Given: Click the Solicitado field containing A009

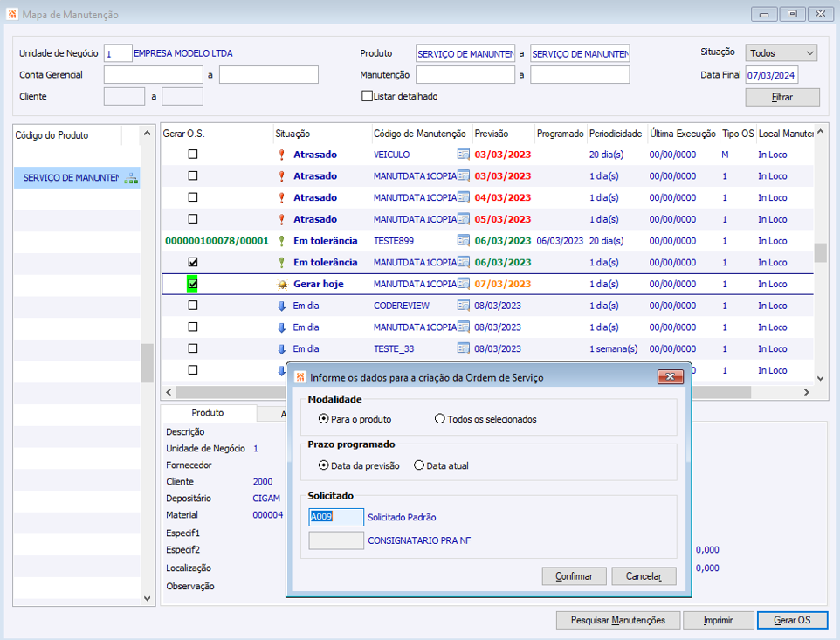Looking at the screenshot, I should (336, 517).
